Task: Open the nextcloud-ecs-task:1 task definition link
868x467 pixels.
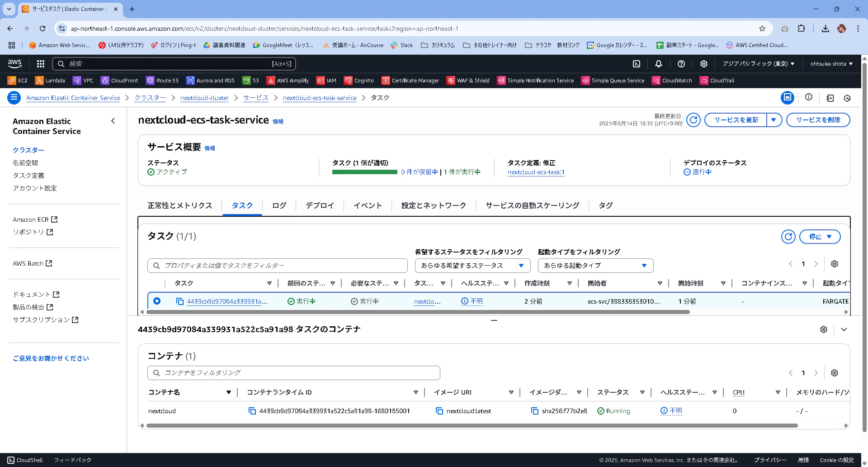Action: click(536, 172)
